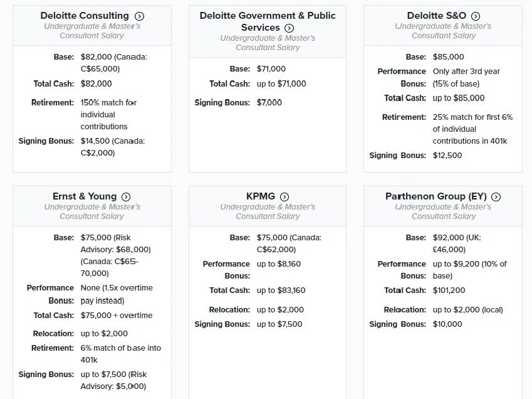Viewport: 532px width, 399px height.
Task: Select the Deloitte S&O card title
Action: pyautogui.click(x=437, y=16)
